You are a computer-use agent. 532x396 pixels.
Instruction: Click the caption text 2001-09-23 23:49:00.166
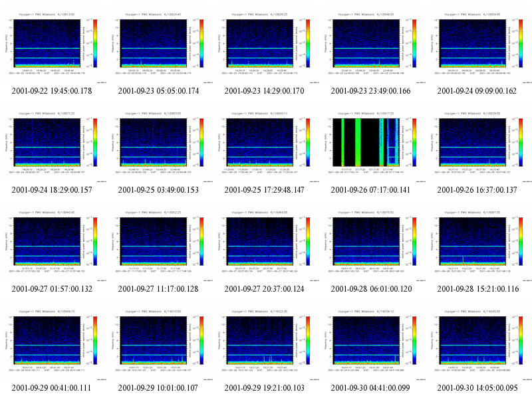tap(370, 91)
